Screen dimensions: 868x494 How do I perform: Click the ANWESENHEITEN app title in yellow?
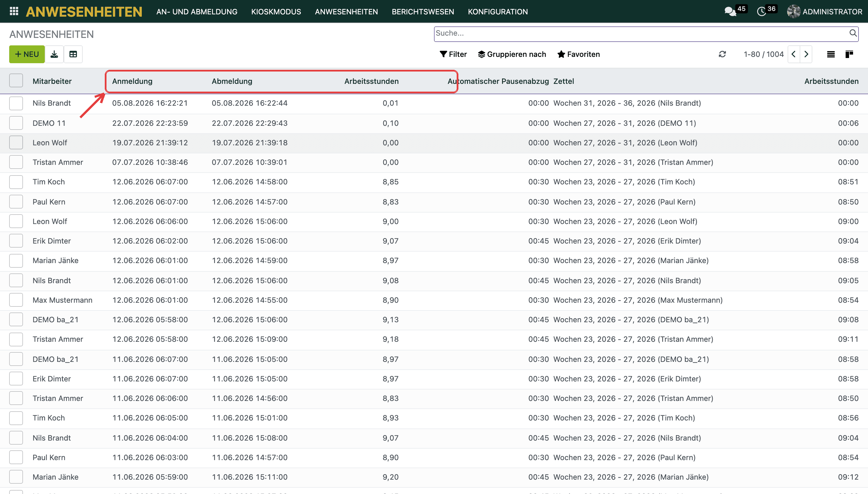point(84,11)
